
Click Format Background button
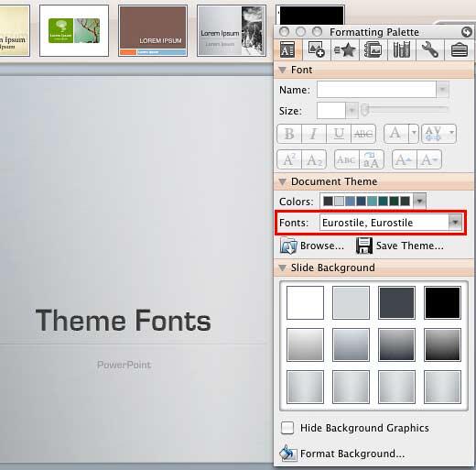tap(342, 454)
